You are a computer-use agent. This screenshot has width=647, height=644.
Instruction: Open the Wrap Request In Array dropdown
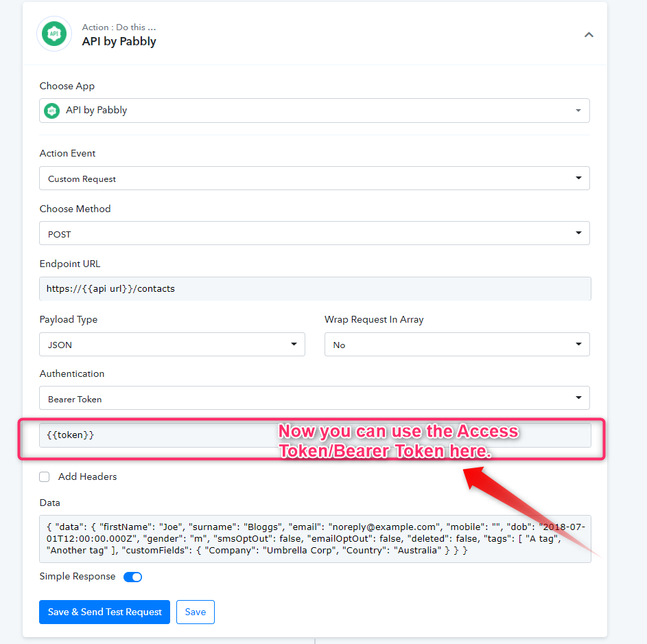click(x=457, y=344)
